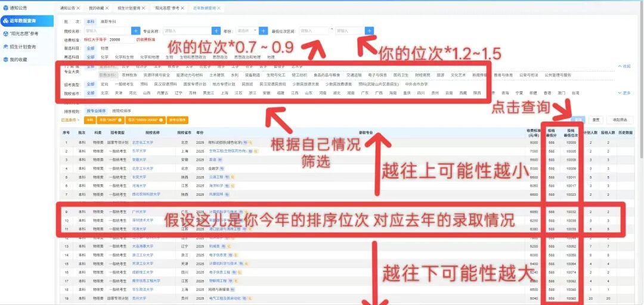Select 公共管理与服务 under 专业大类
644x305 pixels.
pyautogui.click(x=558, y=75)
